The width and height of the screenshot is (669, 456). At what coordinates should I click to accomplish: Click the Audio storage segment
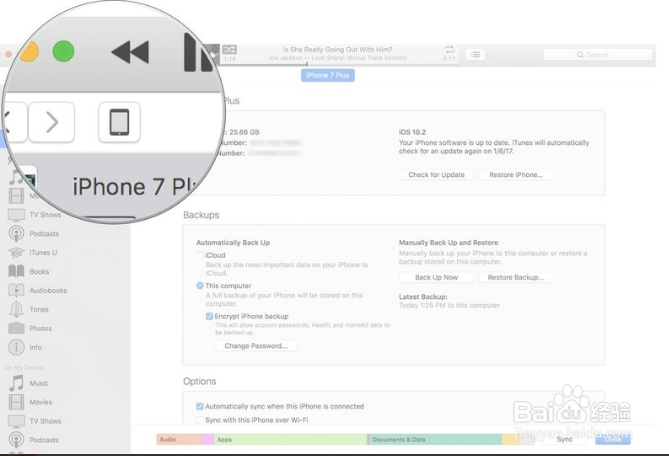tap(180, 439)
